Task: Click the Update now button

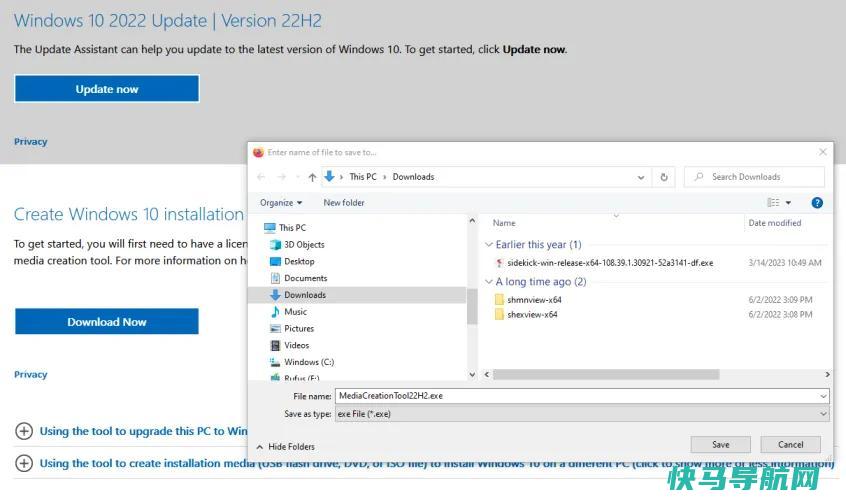Action: click(x=107, y=89)
